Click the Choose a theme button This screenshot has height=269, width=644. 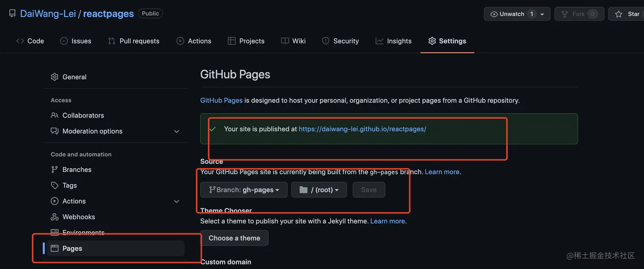pos(234,238)
